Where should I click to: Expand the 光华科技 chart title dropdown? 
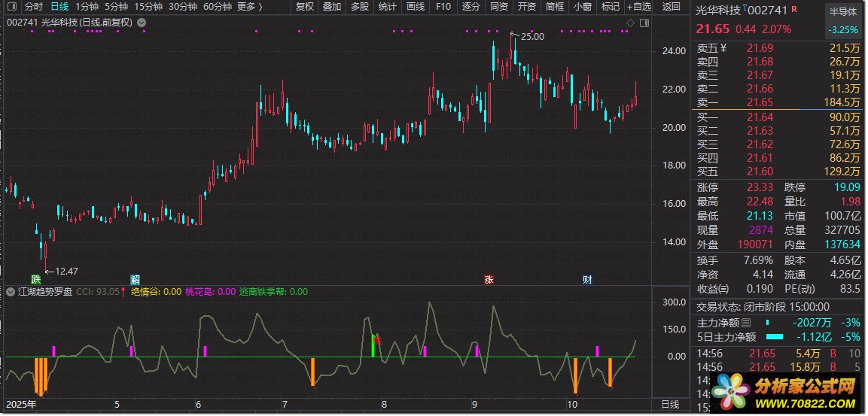point(142,23)
